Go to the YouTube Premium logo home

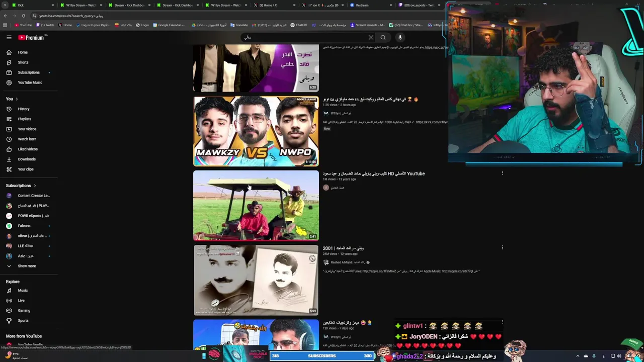[x=31, y=38]
